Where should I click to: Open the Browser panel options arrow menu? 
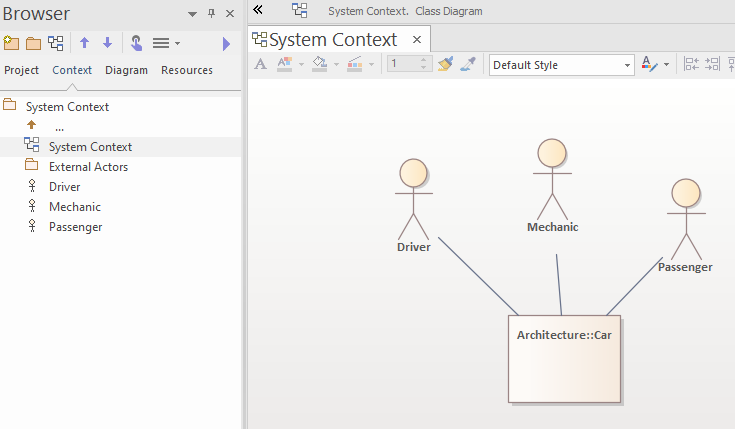[x=192, y=14]
